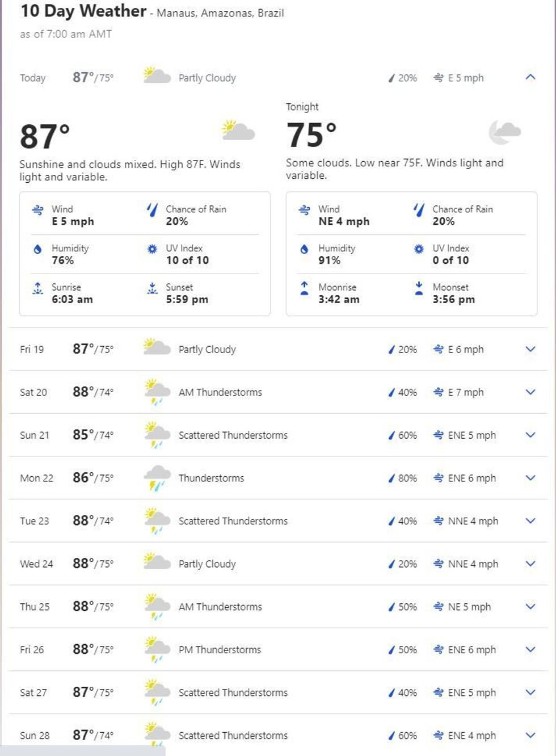Click the Moonrise icon in Tonight panel
Screen dimensions: 556x756
(x=304, y=289)
